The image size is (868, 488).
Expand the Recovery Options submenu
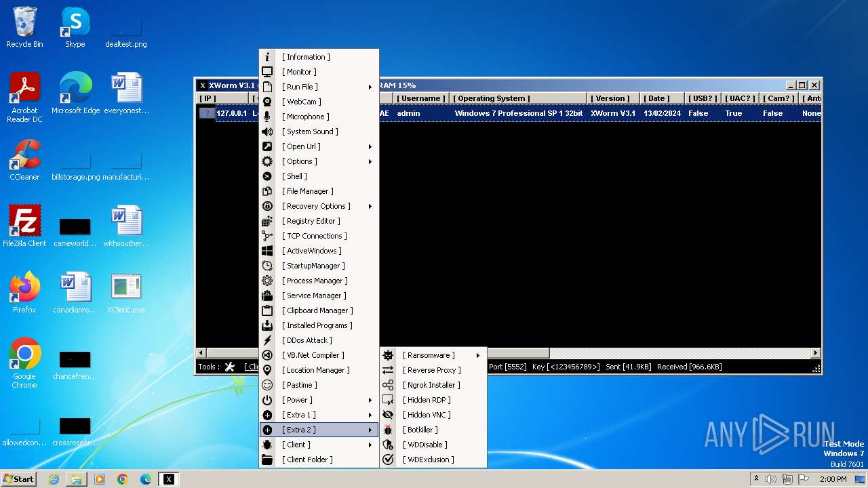point(370,206)
